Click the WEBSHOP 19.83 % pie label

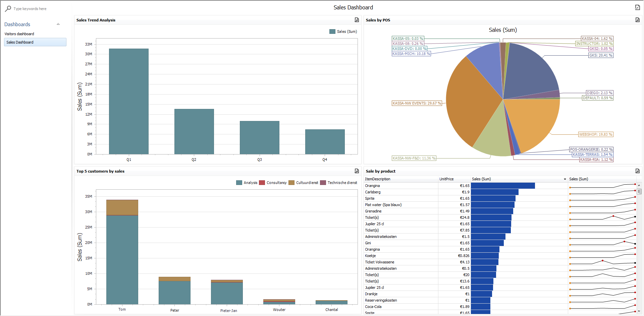pos(596,135)
